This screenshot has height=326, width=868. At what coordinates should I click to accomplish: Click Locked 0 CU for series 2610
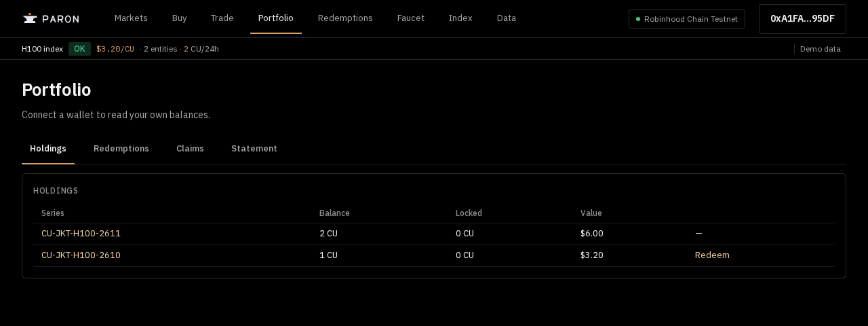point(465,255)
